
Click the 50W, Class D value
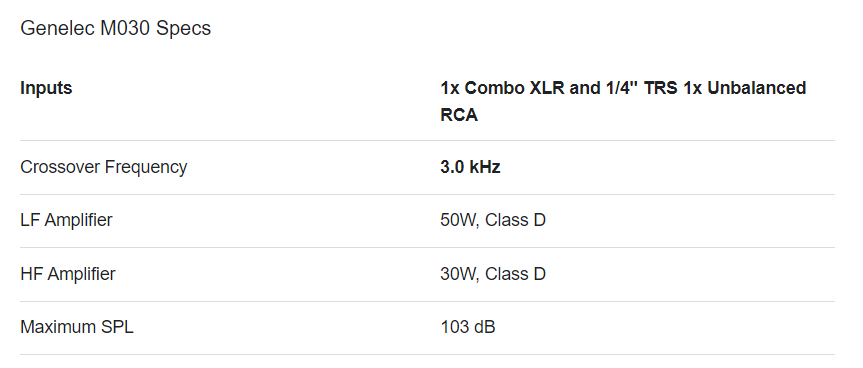493,220
